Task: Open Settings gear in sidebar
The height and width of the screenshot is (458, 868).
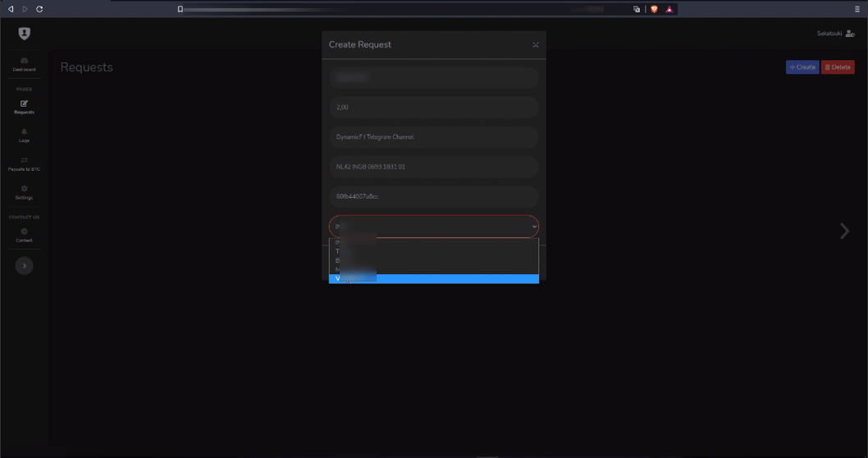Action: tap(24, 192)
